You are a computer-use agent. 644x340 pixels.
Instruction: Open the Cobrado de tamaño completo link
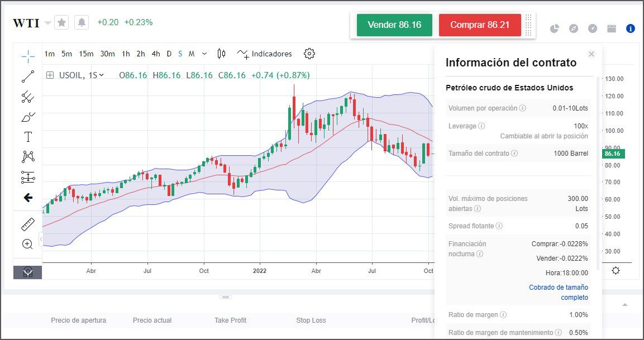[558, 293]
